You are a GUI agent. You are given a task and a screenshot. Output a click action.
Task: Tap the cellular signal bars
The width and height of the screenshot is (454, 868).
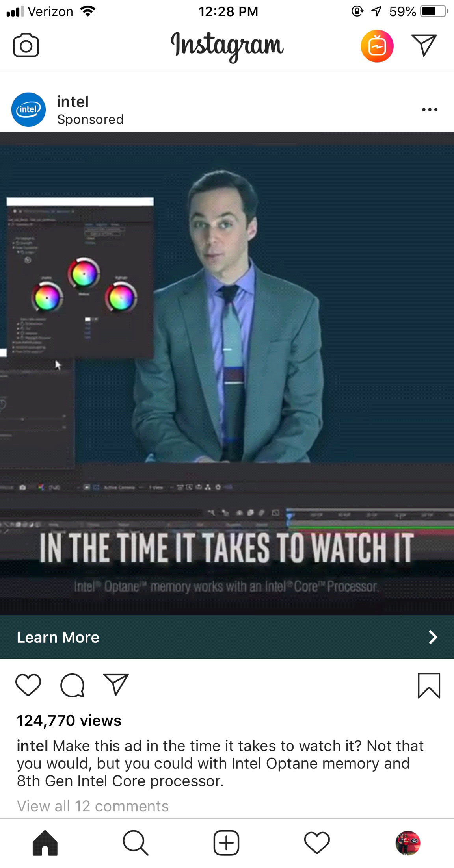(15, 11)
